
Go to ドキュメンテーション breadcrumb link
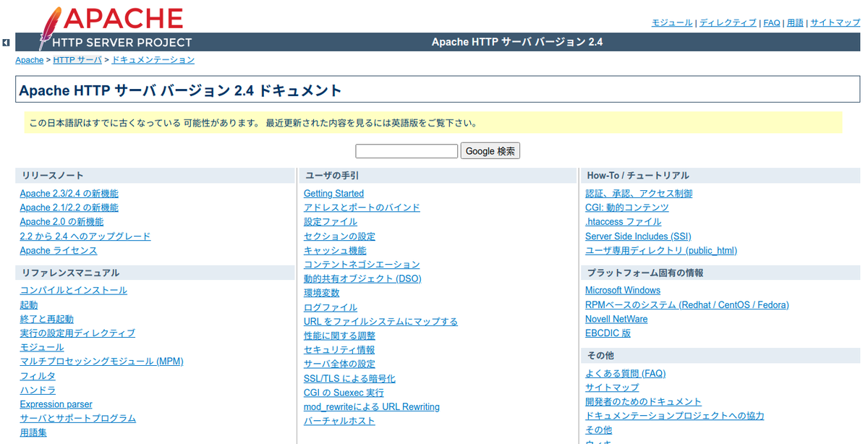tap(153, 60)
